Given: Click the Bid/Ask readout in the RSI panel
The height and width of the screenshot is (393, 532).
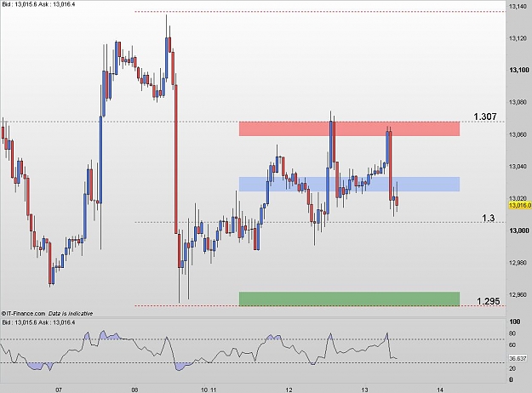Looking at the screenshot, I should coord(38,322).
